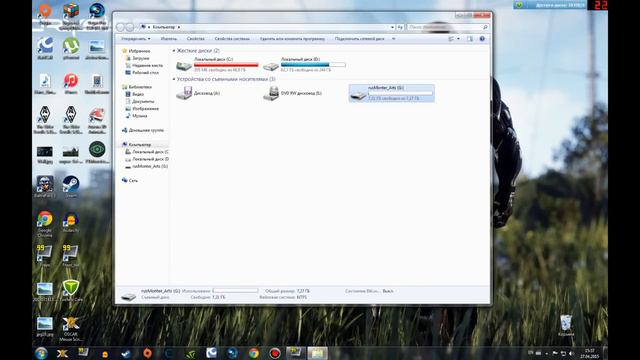Open the Упорядочить menu

[136, 39]
